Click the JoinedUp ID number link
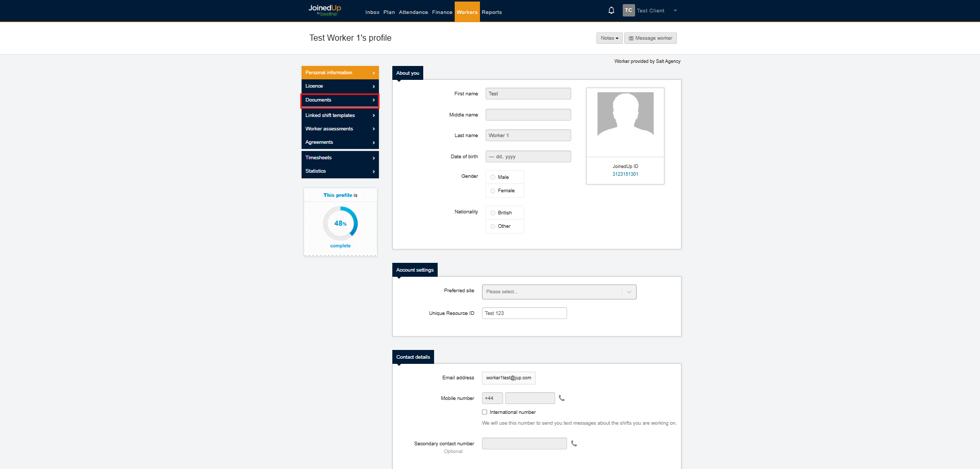The width and height of the screenshot is (980, 469). 625,174
